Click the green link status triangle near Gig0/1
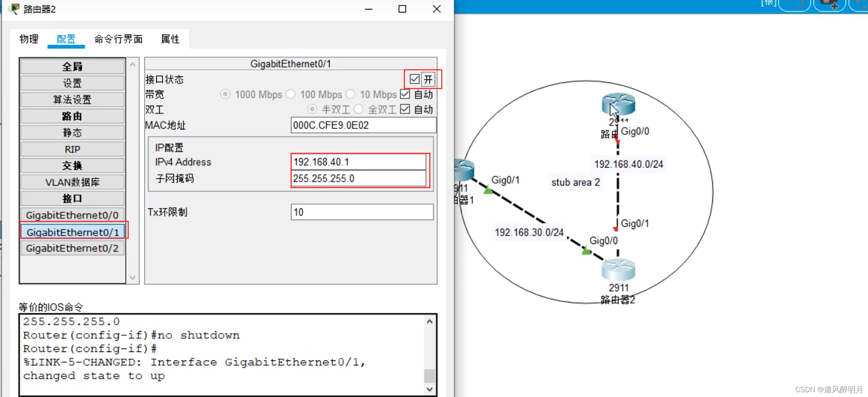This screenshot has width=868, height=397. tap(488, 191)
